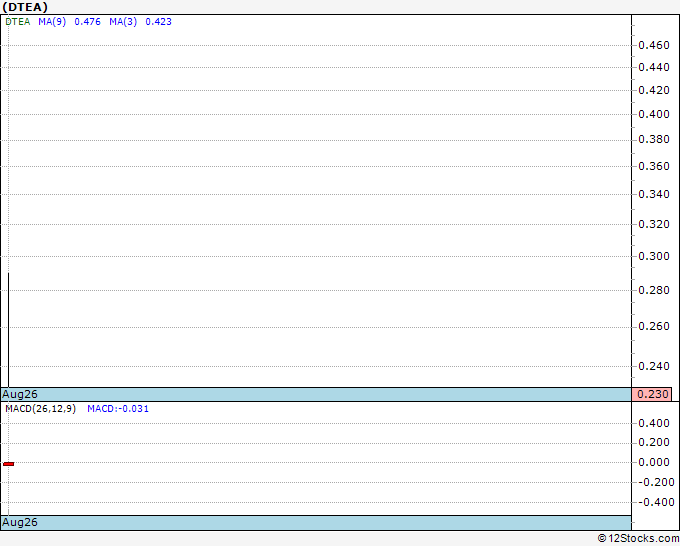This screenshot has height=546, width=680.
Task: Click the red MACD histogram bar
Action: tap(9, 464)
